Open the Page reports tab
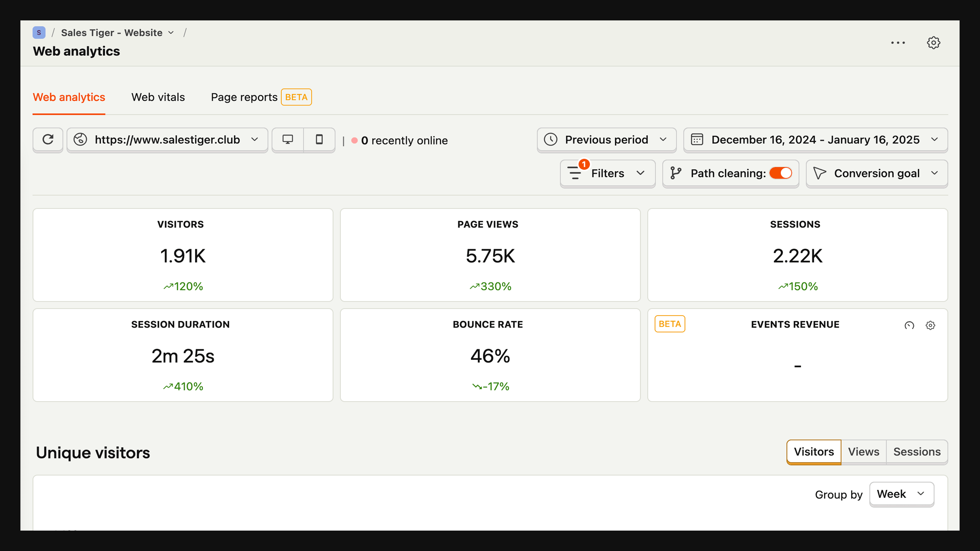The width and height of the screenshot is (980, 551). tap(244, 97)
